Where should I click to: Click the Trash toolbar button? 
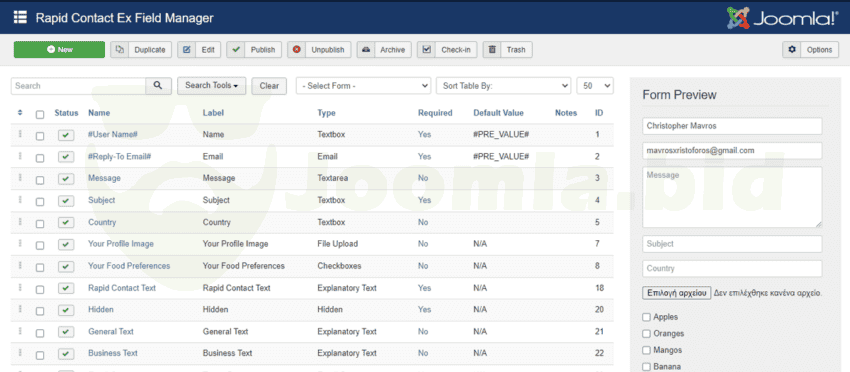pos(507,49)
